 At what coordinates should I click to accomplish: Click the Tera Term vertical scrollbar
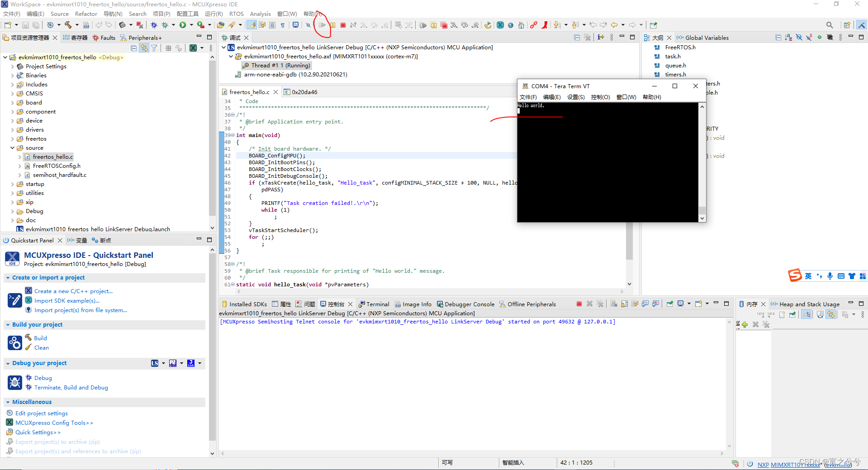(702, 162)
